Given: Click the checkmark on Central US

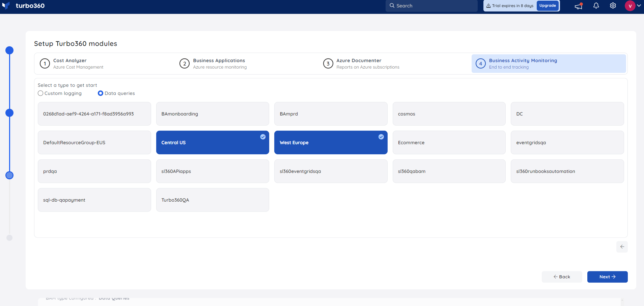Looking at the screenshot, I should tap(263, 137).
